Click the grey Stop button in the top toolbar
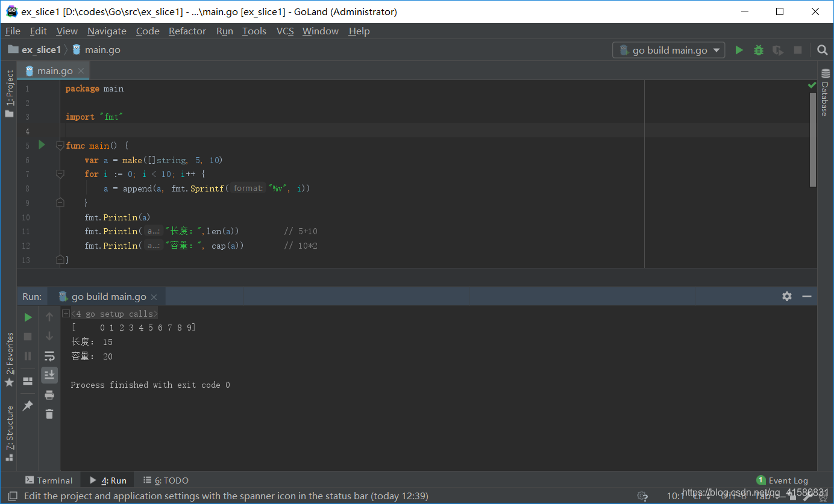 pos(798,50)
